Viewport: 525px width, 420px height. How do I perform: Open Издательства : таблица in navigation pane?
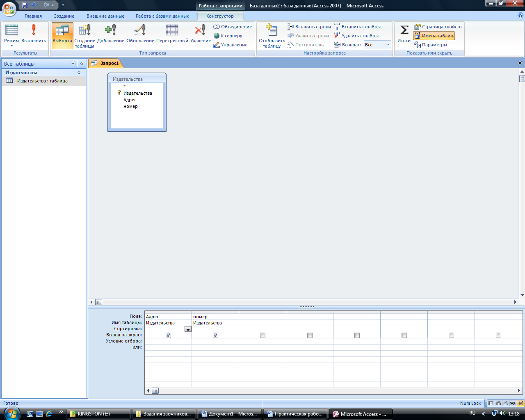[x=43, y=81]
